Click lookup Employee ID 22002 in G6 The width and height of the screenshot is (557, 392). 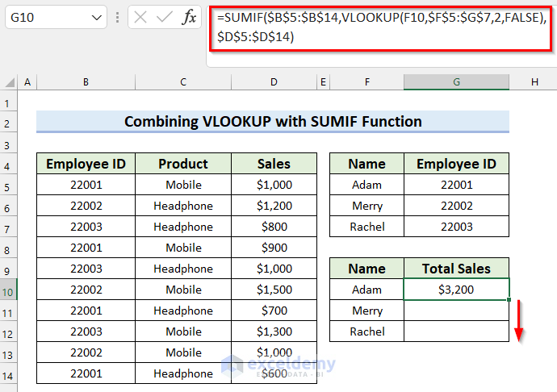click(x=456, y=206)
